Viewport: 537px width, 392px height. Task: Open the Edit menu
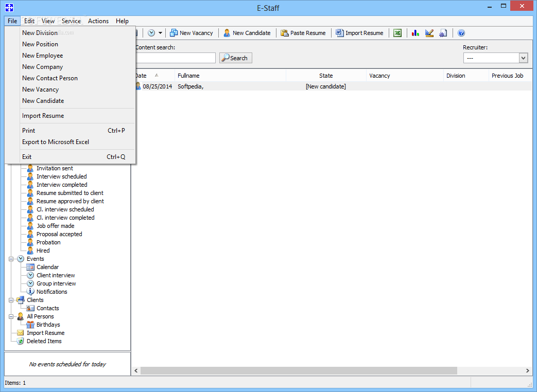click(29, 21)
